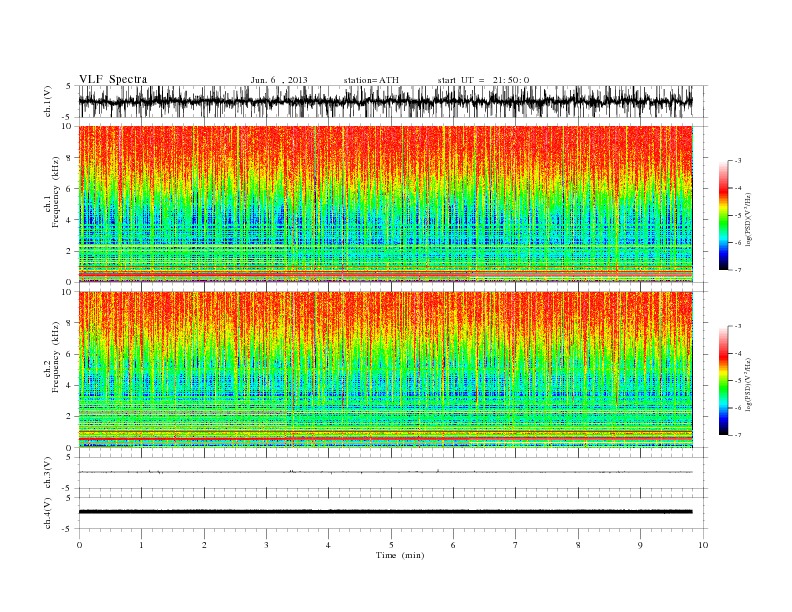
Task: Click the 'VLF Spectra' title text
Action: coord(113,79)
